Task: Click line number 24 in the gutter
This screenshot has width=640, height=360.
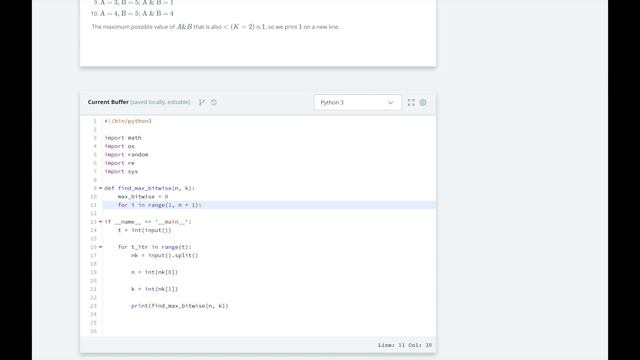Action: pos(93,314)
